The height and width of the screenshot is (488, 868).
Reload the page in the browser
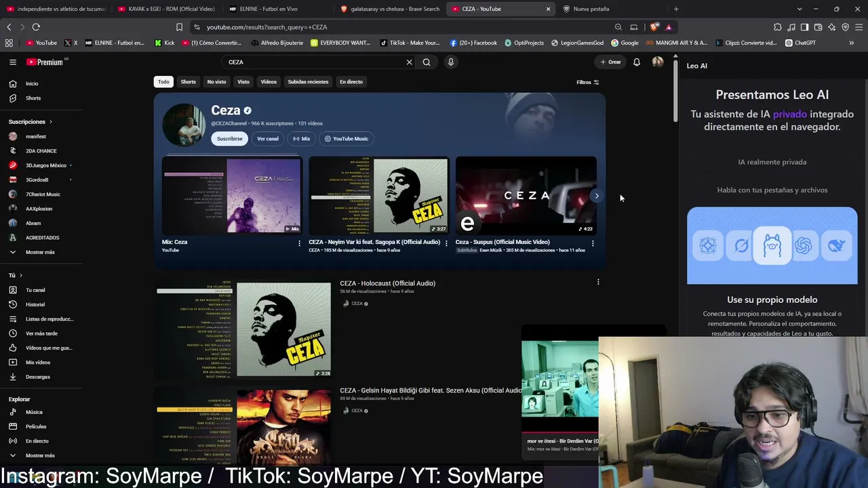[x=36, y=27]
